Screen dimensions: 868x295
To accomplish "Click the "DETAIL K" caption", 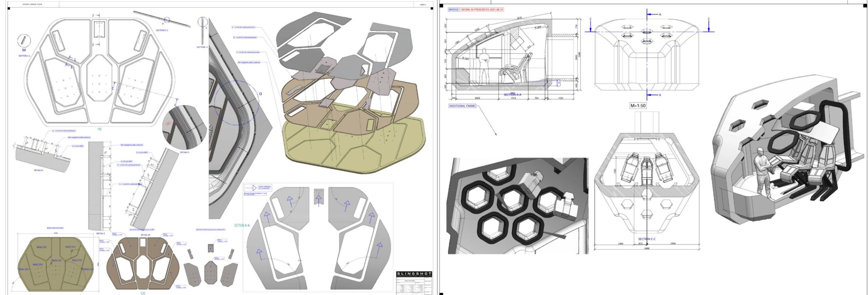I will (x=101, y=233).
